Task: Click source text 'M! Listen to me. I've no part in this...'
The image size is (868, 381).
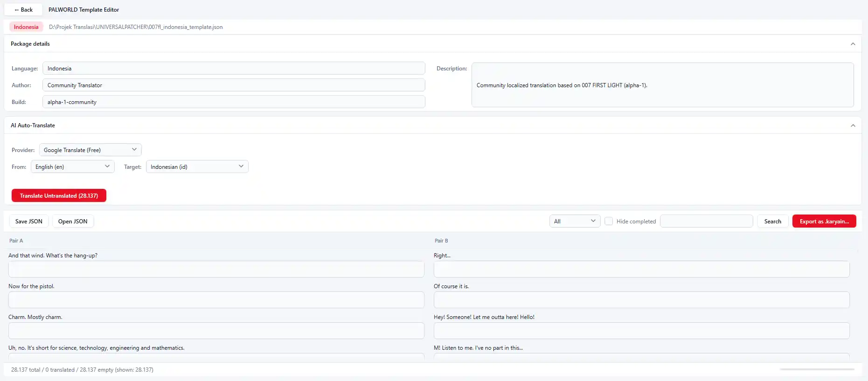Action: point(478,348)
